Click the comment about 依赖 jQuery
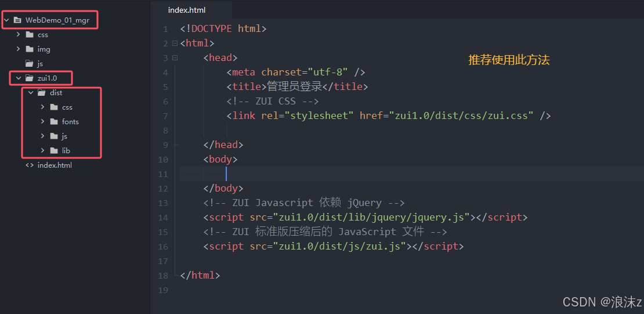This screenshot has width=644, height=314. click(305, 203)
